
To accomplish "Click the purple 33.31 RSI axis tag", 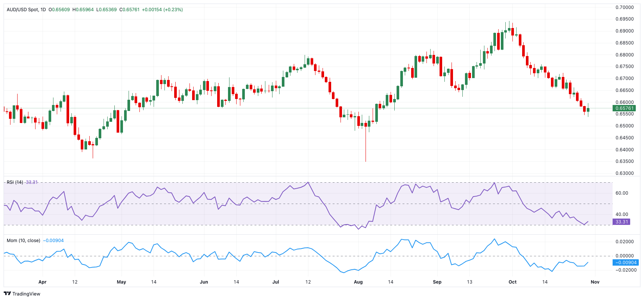I will (x=622, y=222).
